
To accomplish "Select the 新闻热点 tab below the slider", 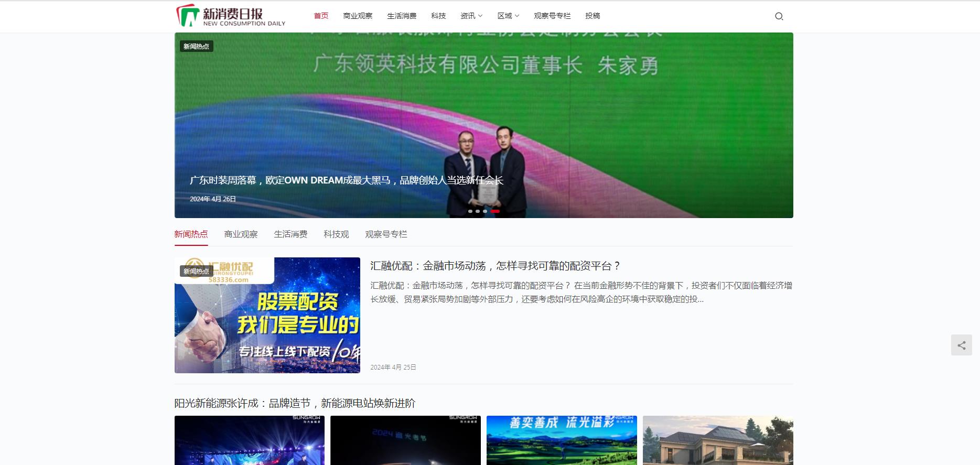I will [x=191, y=234].
